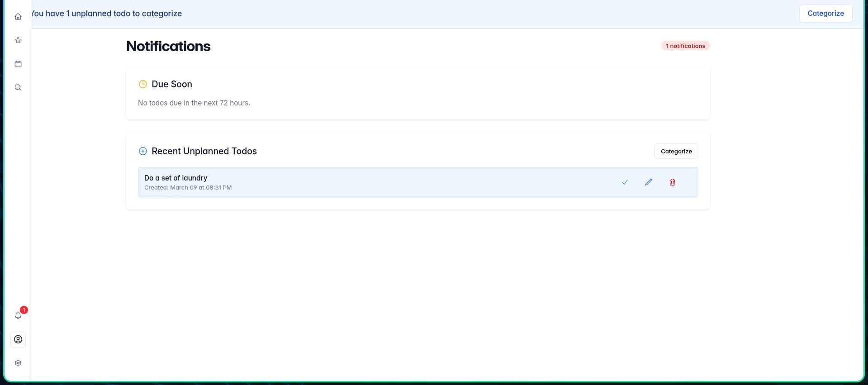The height and width of the screenshot is (385, 868).
Task: Open the user profile icon
Action: point(18,339)
